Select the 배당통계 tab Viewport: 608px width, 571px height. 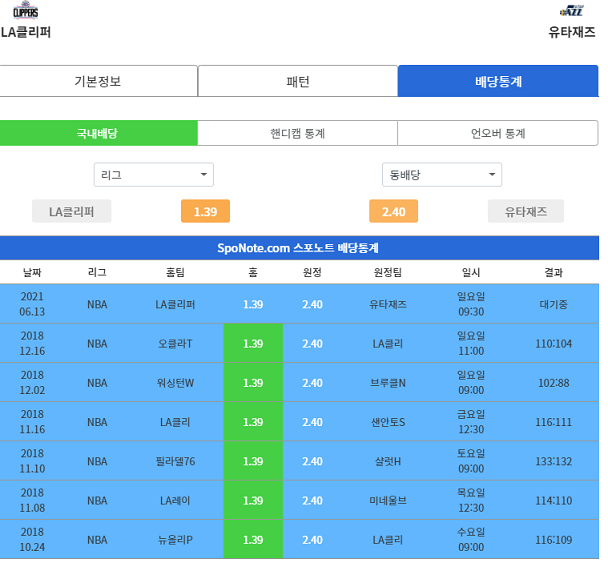tap(497, 82)
